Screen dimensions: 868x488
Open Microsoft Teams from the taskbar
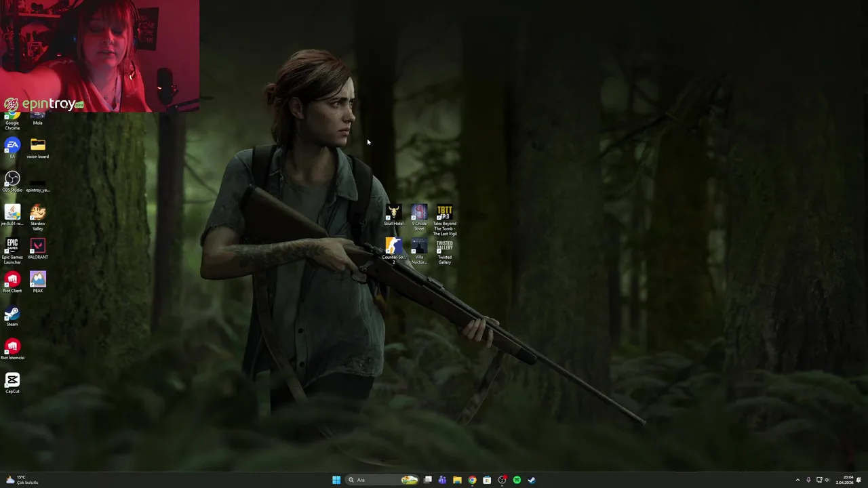tap(442, 480)
